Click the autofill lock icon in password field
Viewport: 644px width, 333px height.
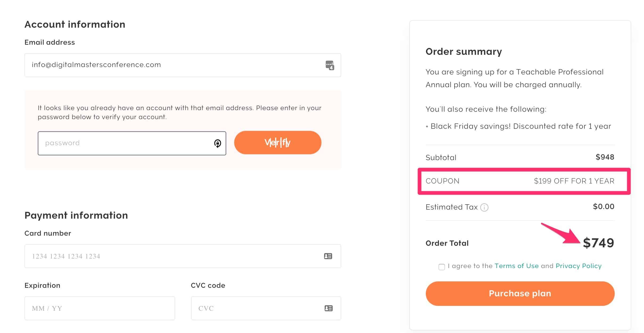(x=217, y=143)
